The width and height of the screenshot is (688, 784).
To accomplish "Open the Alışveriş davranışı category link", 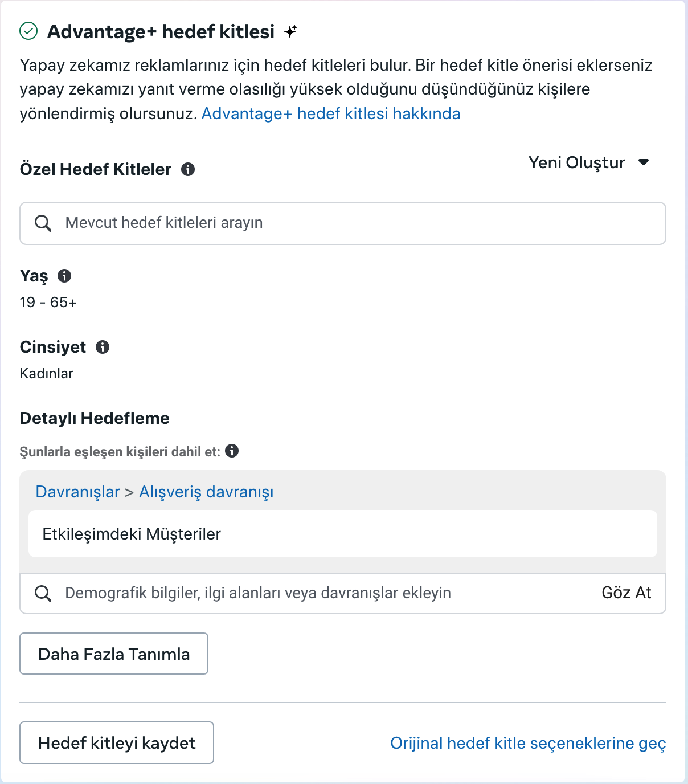I will coord(206,492).
